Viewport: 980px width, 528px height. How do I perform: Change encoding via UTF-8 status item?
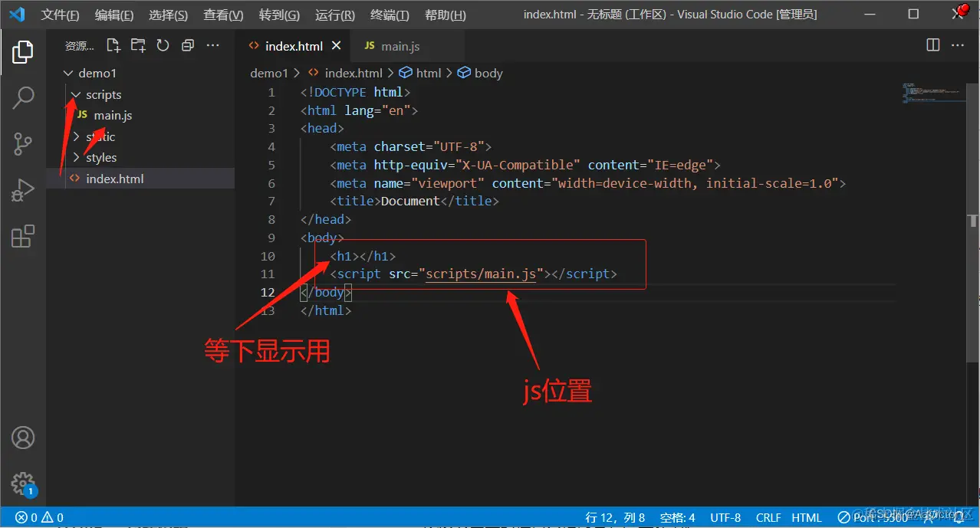click(725, 517)
